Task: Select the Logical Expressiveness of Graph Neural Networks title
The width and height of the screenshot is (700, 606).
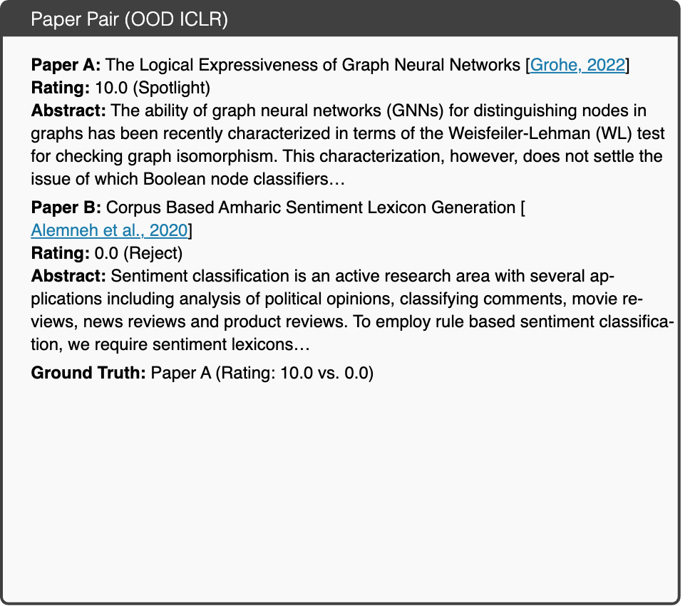Action: point(312,65)
